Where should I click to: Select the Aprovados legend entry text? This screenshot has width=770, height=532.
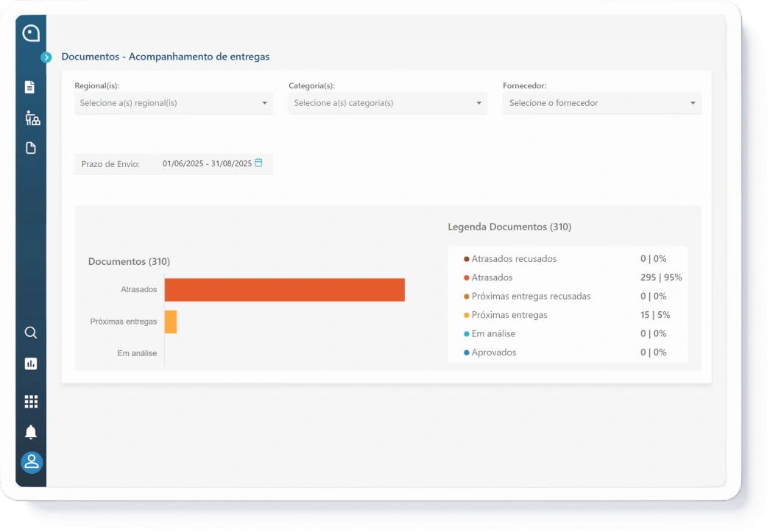(493, 352)
